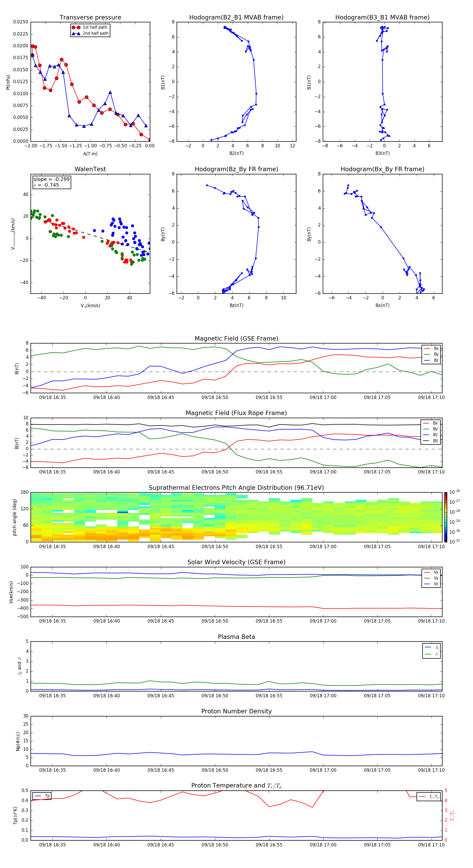This screenshot has height=868, width=473.
Task: Click the '10^-26' colorbar tick label
Action: [x=455, y=492]
